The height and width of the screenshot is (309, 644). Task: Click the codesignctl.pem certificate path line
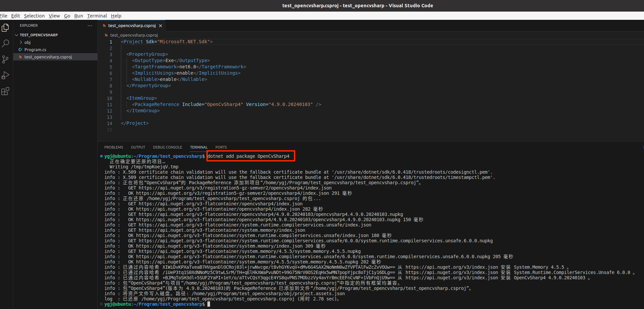[299, 172]
